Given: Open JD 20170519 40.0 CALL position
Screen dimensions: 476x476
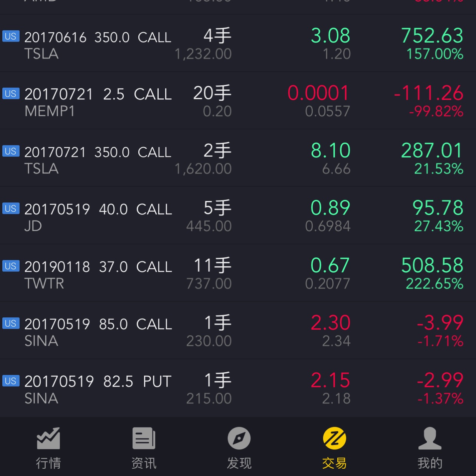Looking at the screenshot, I should pos(98,210).
